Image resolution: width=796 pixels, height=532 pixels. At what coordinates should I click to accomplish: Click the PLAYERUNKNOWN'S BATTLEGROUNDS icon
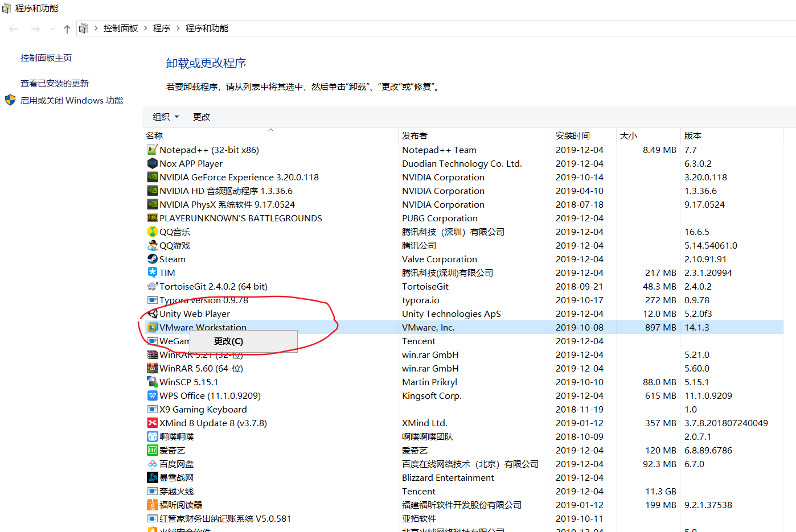(x=153, y=218)
